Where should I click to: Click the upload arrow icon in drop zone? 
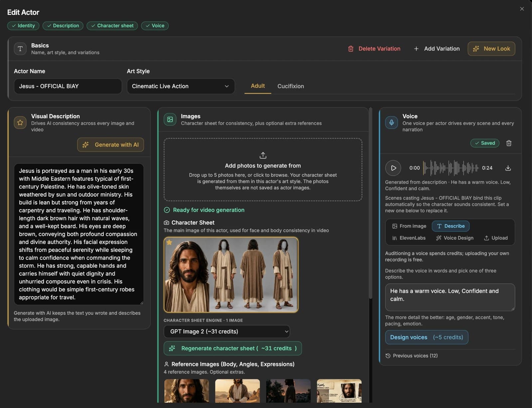[x=263, y=155]
